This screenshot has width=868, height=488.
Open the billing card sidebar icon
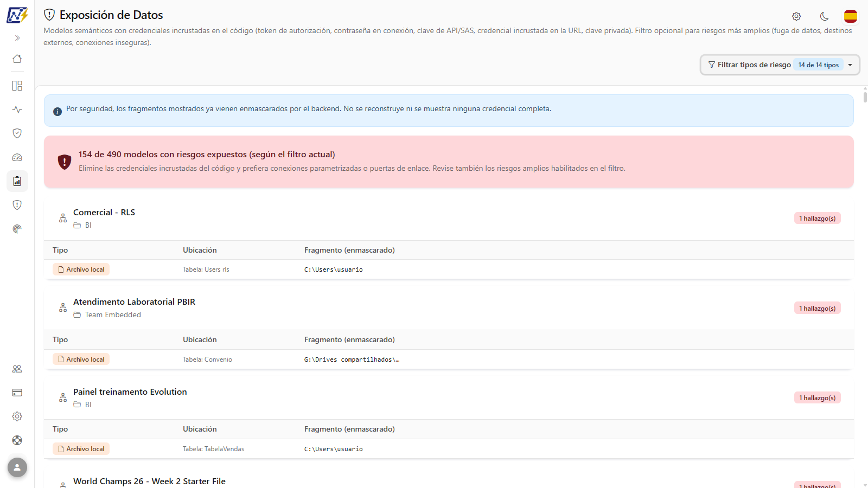[x=17, y=393]
